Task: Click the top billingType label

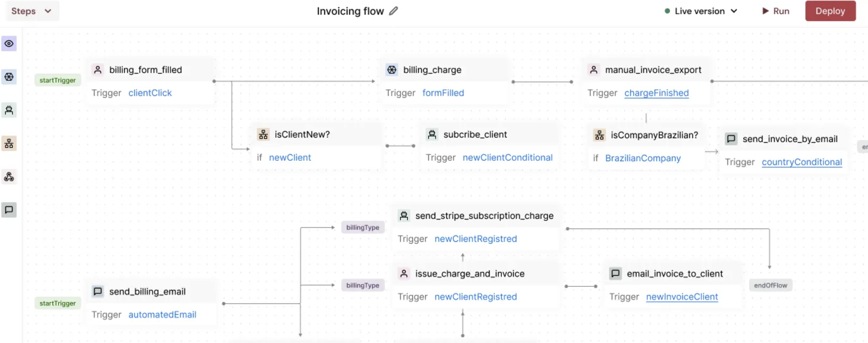Action: point(362,227)
